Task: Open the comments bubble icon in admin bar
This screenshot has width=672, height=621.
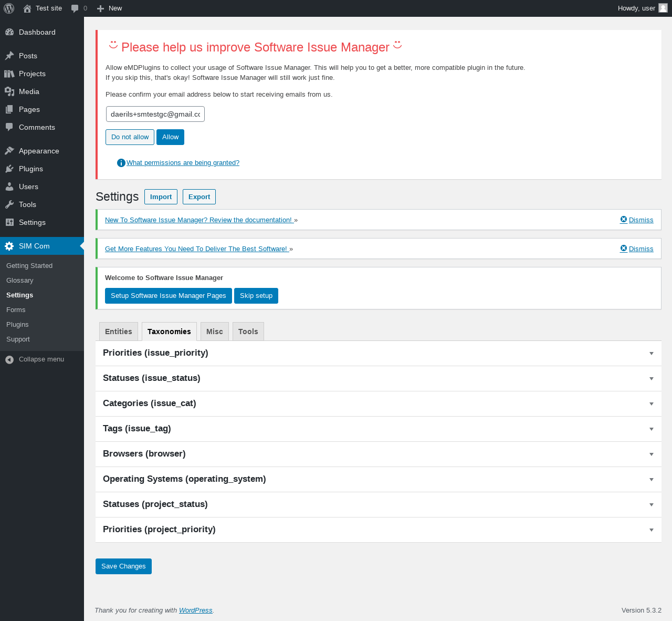Action: coord(75,8)
